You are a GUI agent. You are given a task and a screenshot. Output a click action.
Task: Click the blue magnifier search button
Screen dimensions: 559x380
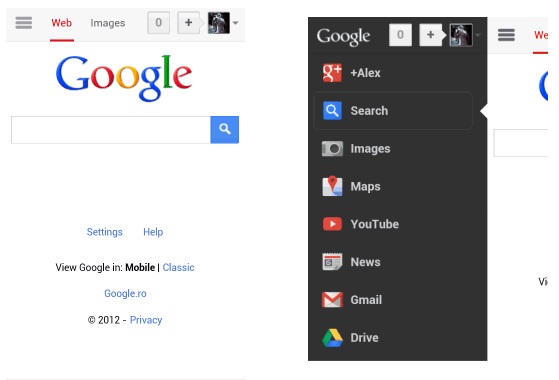[x=225, y=129]
